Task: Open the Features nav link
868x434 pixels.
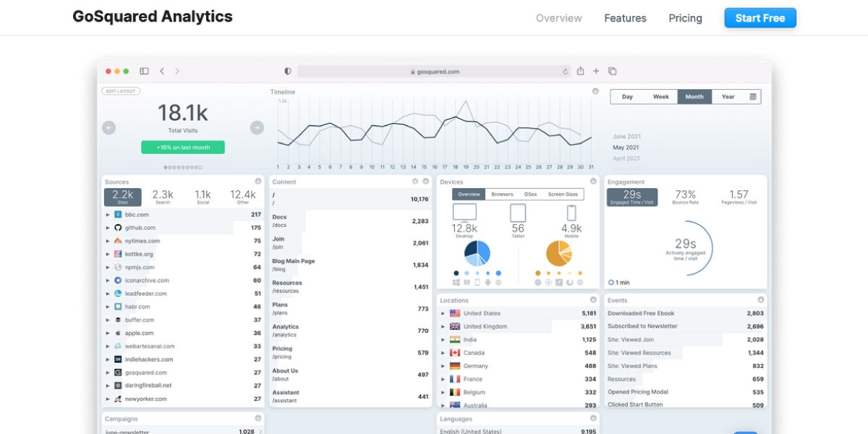Action: click(x=625, y=18)
